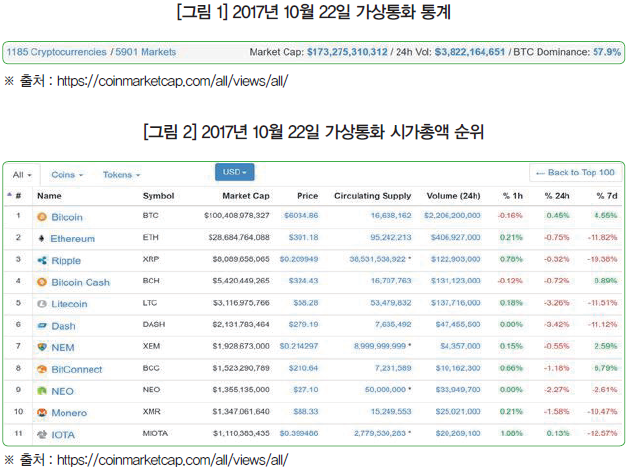Click the Ethereum diamond logo icon
This screenshot has width=629, height=468.
click(41, 239)
